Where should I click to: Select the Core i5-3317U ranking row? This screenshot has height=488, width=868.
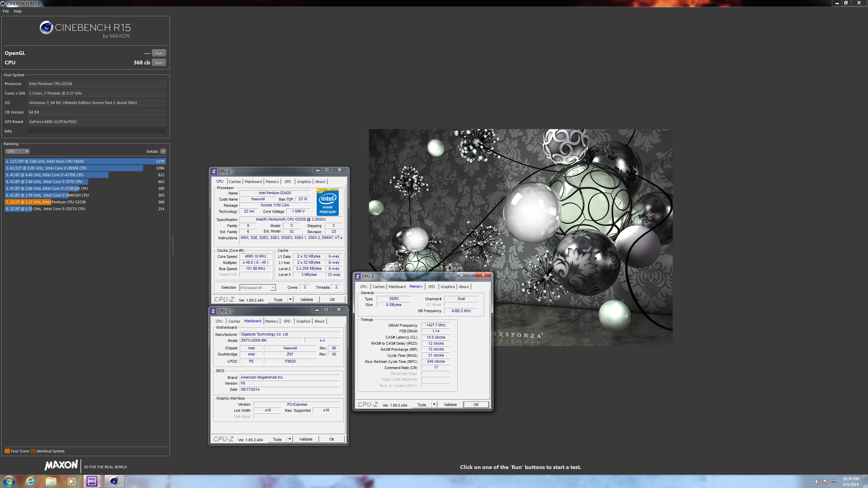(85, 209)
